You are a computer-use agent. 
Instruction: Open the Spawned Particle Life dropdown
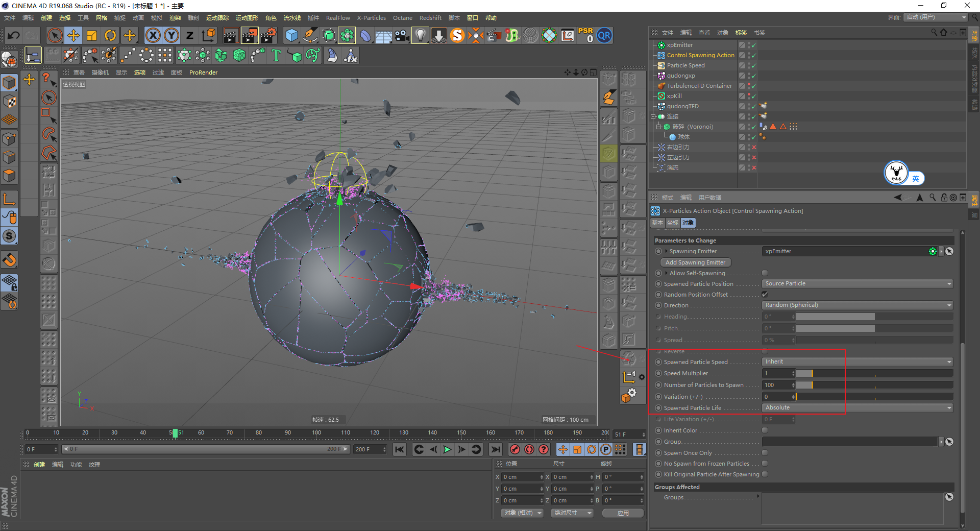pyautogui.click(x=857, y=408)
